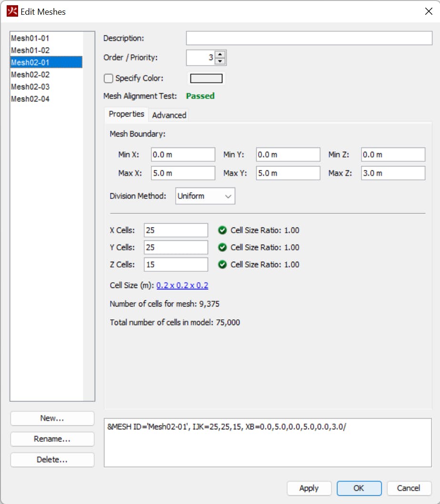Enable the Specify Color checkbox
440x504 pixels.
pyautogui.click(x=109, y=78)
